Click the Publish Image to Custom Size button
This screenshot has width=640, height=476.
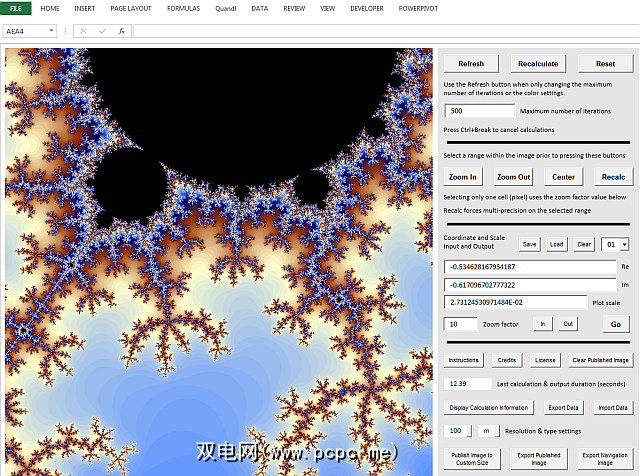[x=471, y=458]
